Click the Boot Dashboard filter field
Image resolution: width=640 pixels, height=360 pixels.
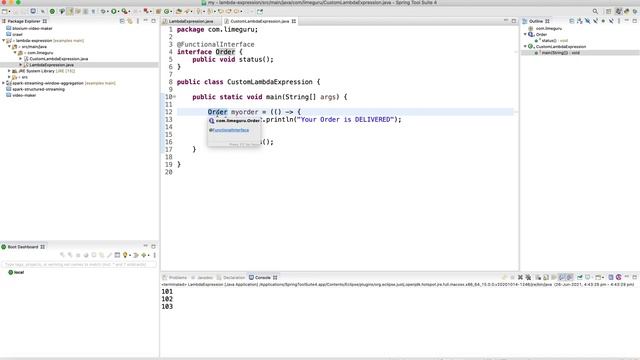[79, 264]
